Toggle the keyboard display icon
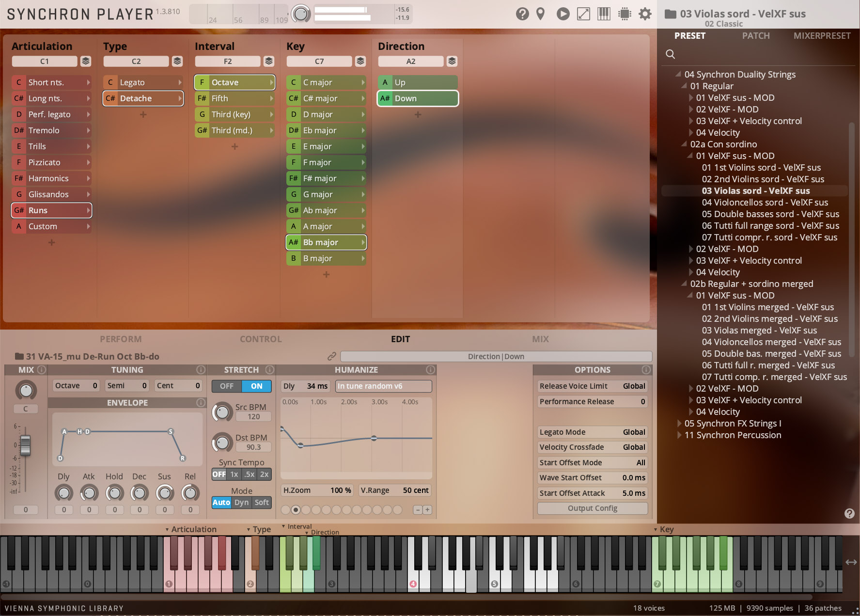Image resolution: width=860 pixels, height=616 pixels. click(x=604, y=14)
